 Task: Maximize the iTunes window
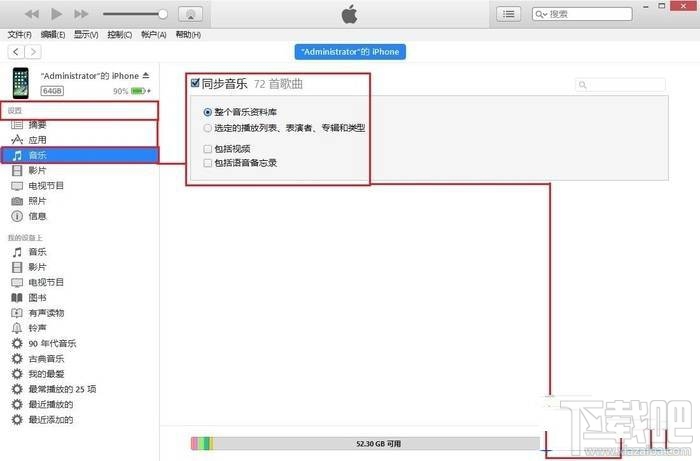point(662,6)
